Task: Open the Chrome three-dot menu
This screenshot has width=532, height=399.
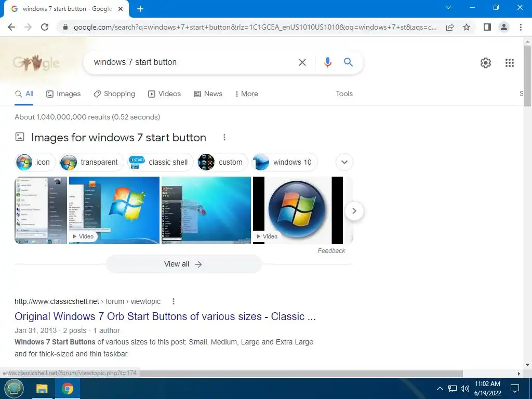Action: point(521,27)
